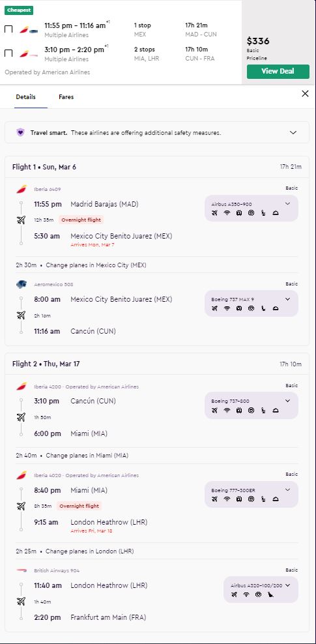Expand Airbus A320-100/200 aircraft details
The image size is (316, 644).
(287, 585)
